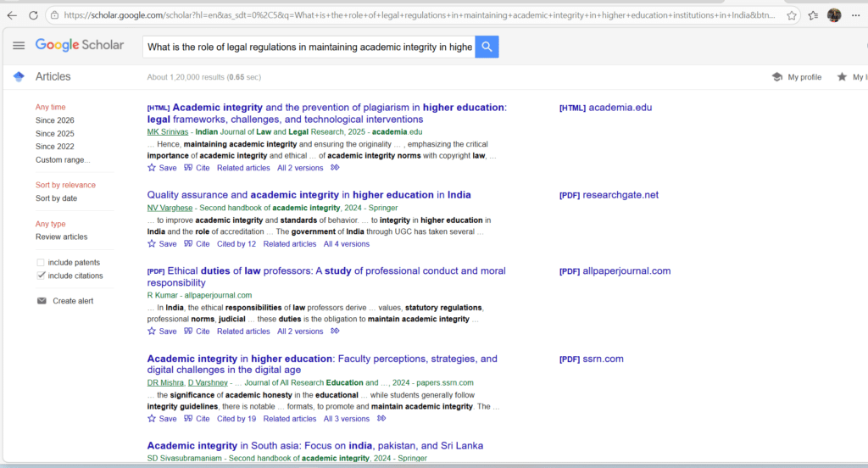Open NV Varghese author profile

170,208
